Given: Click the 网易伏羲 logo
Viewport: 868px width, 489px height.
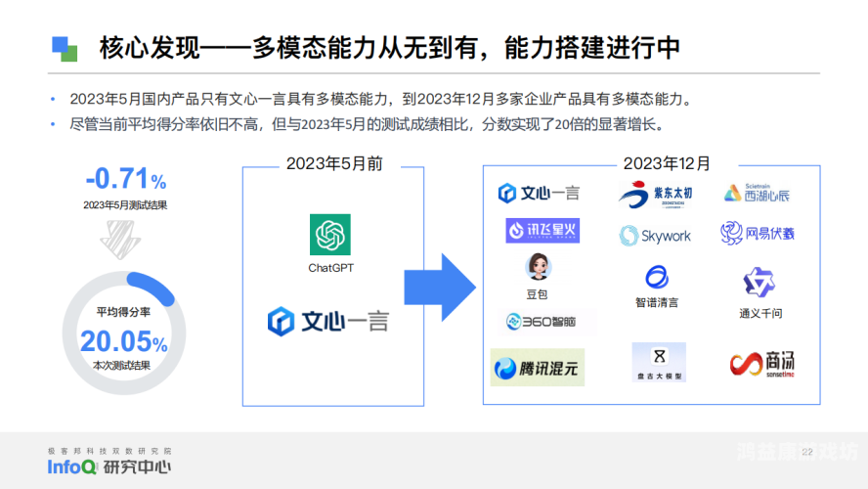Looking at the screenshot, I should 758,233.
